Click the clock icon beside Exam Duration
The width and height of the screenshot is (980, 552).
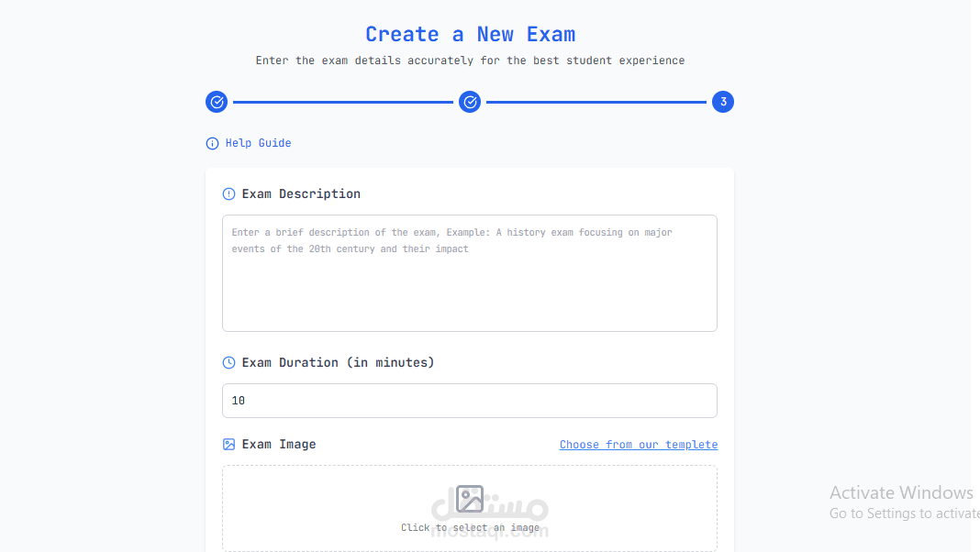pos(228,363)
